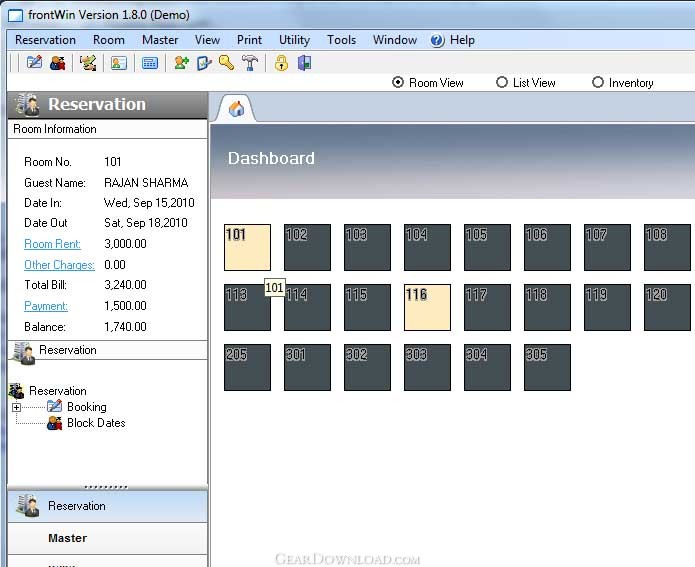Click the Reservation root tree icon
Screen dimensions: 695x567
pyautogui.click(x=16, y=391)
